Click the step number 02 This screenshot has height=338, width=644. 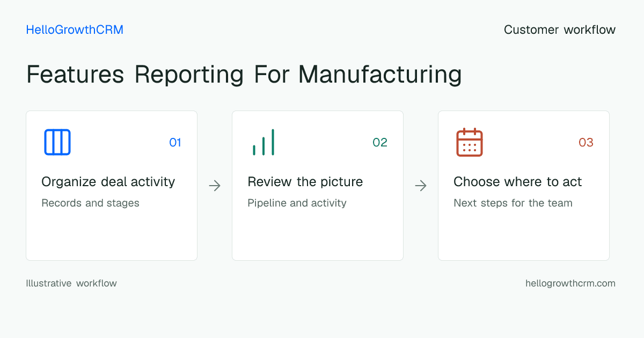point(380,142)
